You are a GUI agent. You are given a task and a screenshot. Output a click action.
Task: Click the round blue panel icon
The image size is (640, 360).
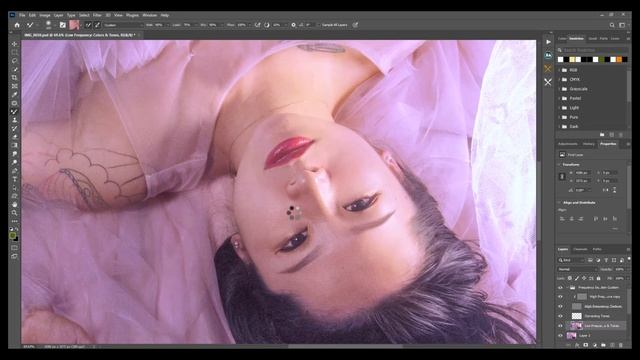click(548, 55)
